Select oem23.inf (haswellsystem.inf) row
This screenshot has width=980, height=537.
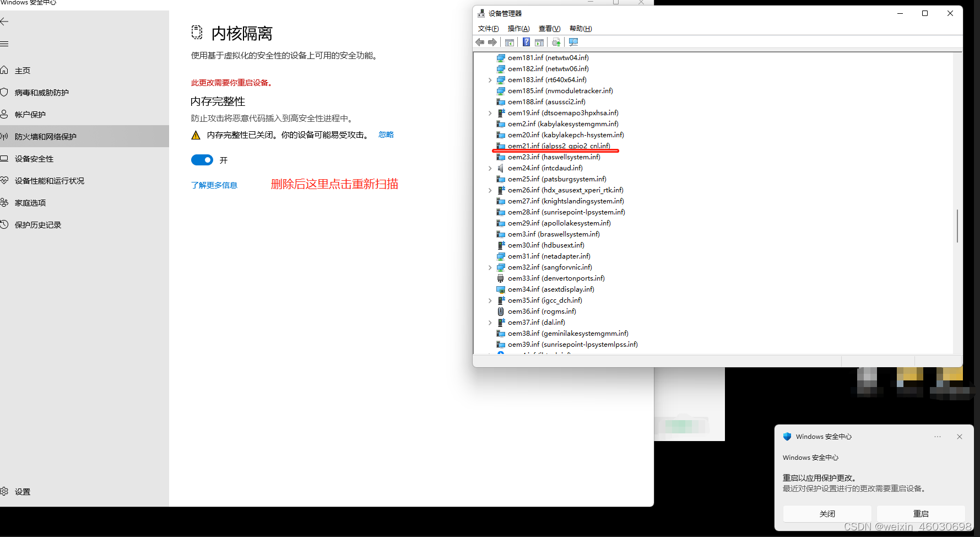click(x=549, y=157)
